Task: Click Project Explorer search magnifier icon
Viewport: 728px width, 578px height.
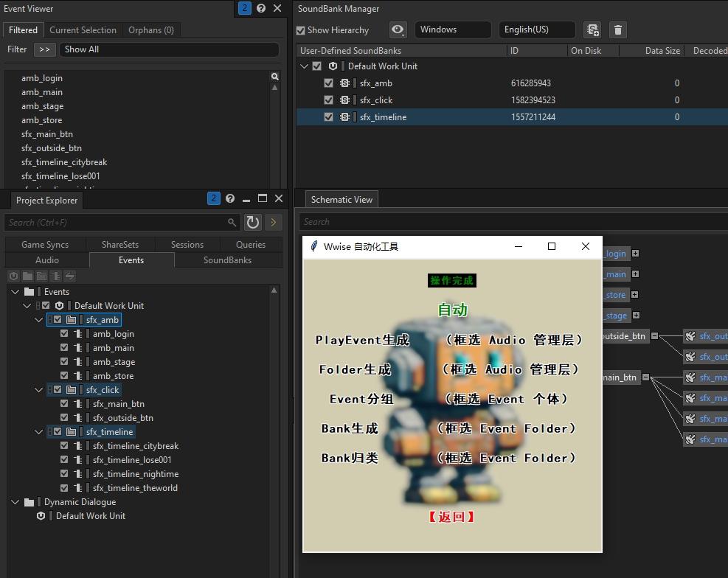Action: click(232, 223)
